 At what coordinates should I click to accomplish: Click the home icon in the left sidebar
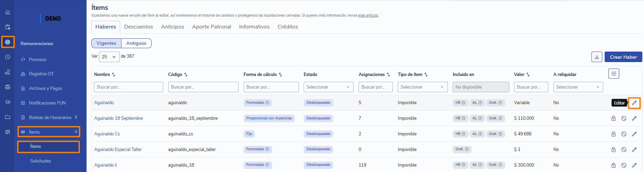(x=7, y=13)
